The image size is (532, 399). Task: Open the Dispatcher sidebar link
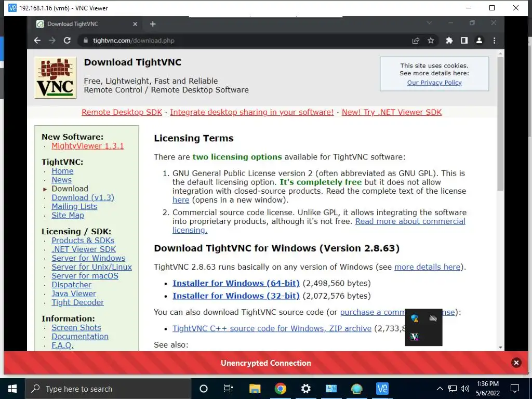click(x=71, y=285)
